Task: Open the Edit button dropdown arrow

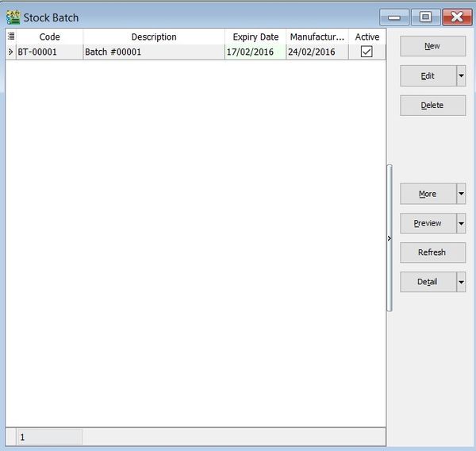Action: tap(461, 76)
